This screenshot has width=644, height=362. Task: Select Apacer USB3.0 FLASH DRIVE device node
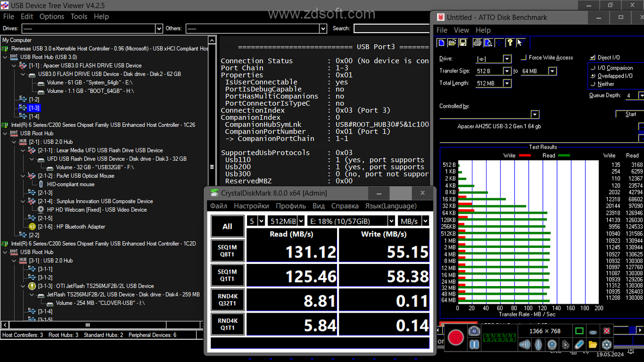[85, 65]
